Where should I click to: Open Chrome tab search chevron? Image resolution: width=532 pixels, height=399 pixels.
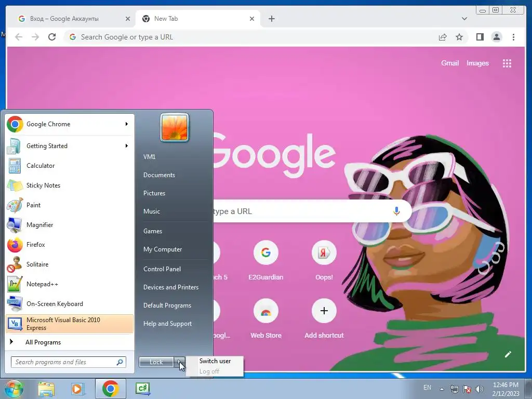coord(464,19)
